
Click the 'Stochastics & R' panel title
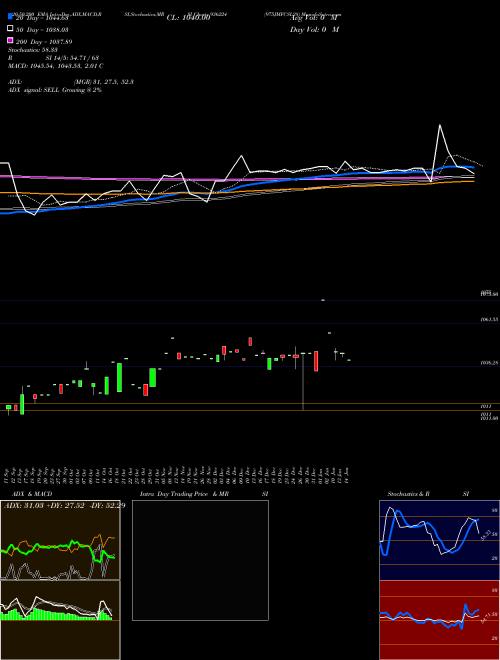pyautogui.click(x=408, y=494)
